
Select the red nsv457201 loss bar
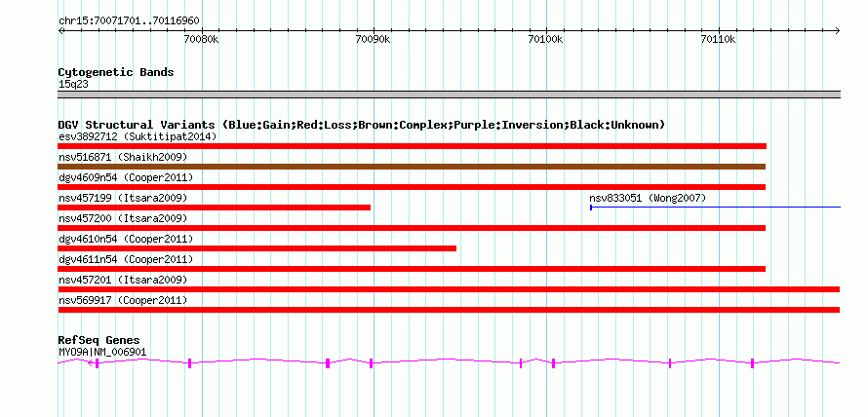click(x=449, y=289)
